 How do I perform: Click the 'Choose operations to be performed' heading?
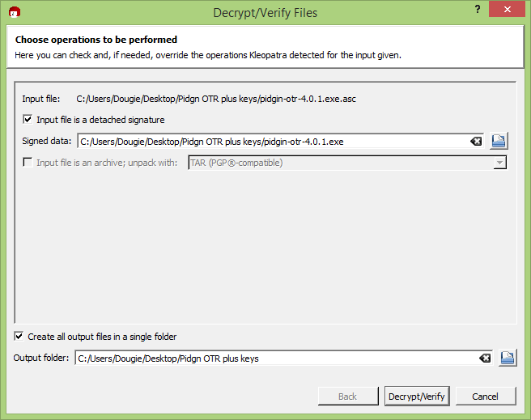(x=96, y=40)
